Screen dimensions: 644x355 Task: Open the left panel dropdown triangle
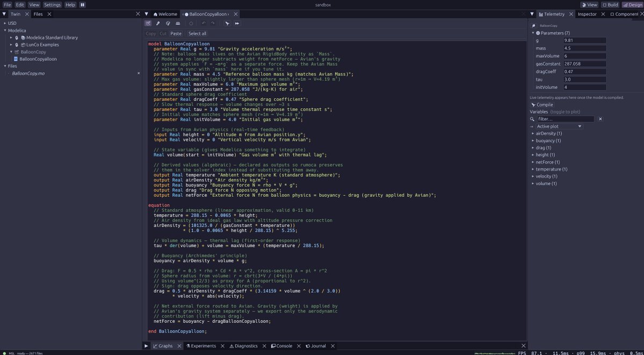[x=4, y=14]
